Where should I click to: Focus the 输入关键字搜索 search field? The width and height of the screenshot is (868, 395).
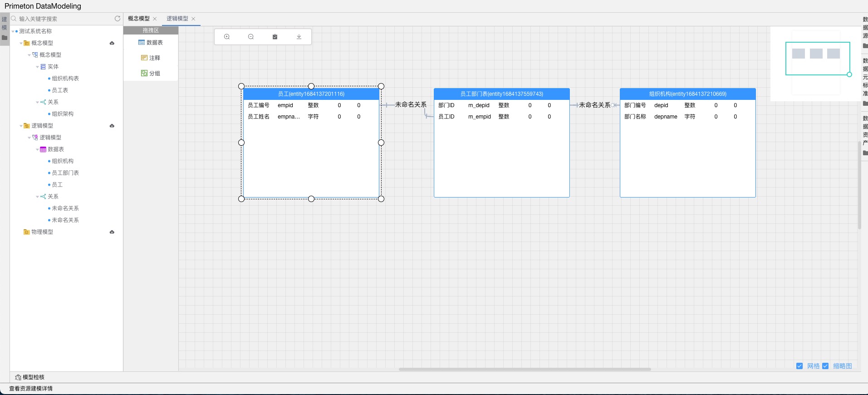66,19
